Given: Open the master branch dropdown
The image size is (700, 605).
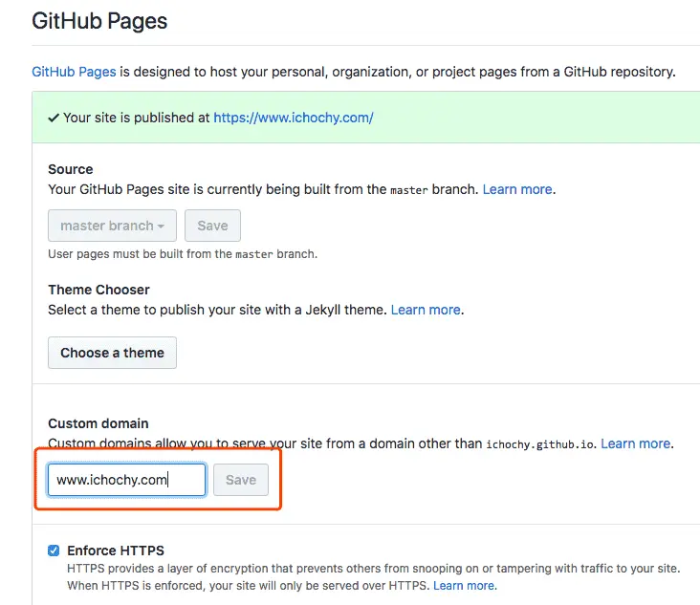Looking at the screenshot, I should point(112,226).
